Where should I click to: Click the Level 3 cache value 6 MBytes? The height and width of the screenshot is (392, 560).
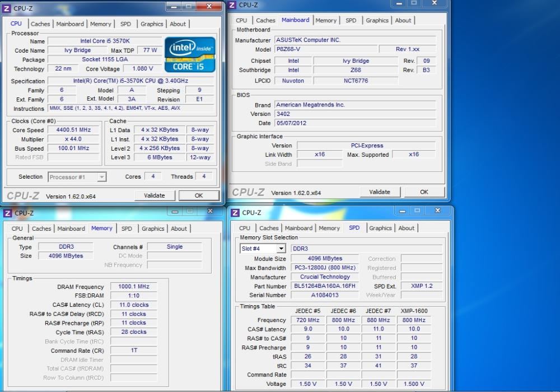coord(160,157)
